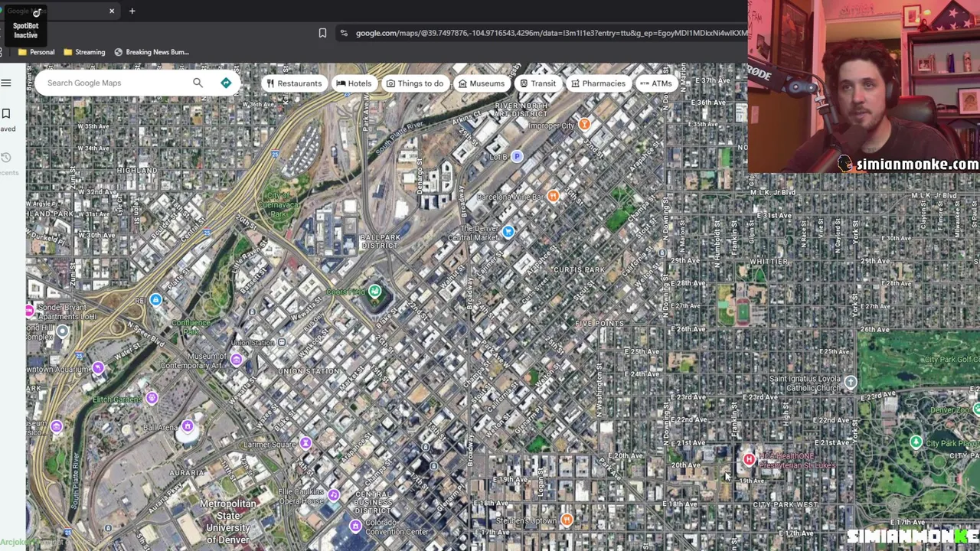This screenshot has height=551, width=980.
Task: Select the Pharmacies filter chip
Action: (598, 83)
